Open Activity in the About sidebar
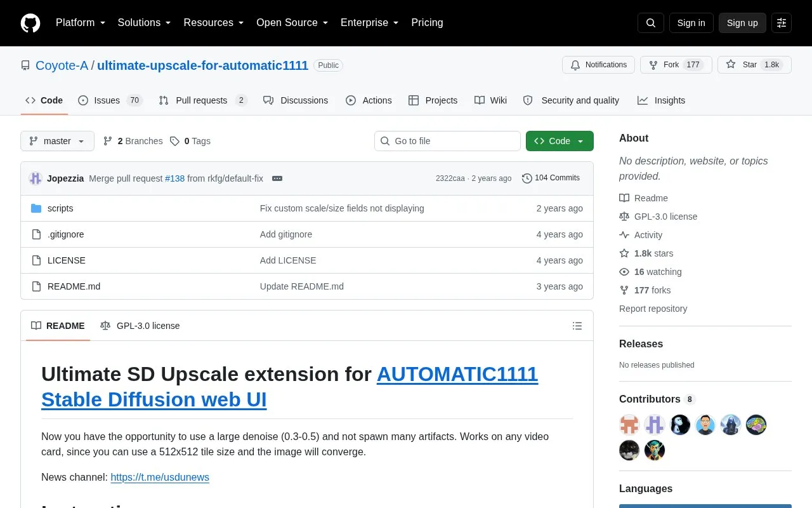The image size is (812, 508). click(641, 235)
